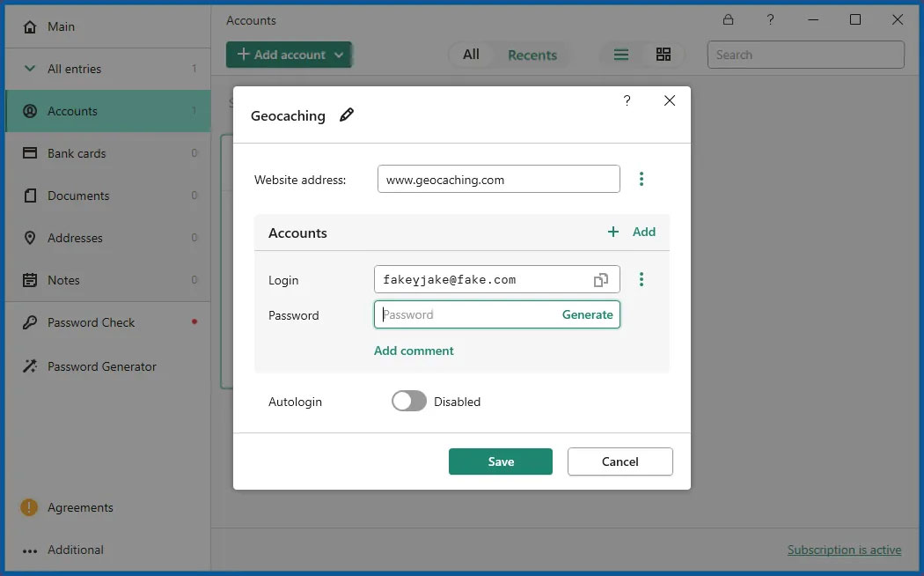The image size is (924, 576).
Task: Click the Addresses pin icon in sidebar
Action: (x=30, y=238)
